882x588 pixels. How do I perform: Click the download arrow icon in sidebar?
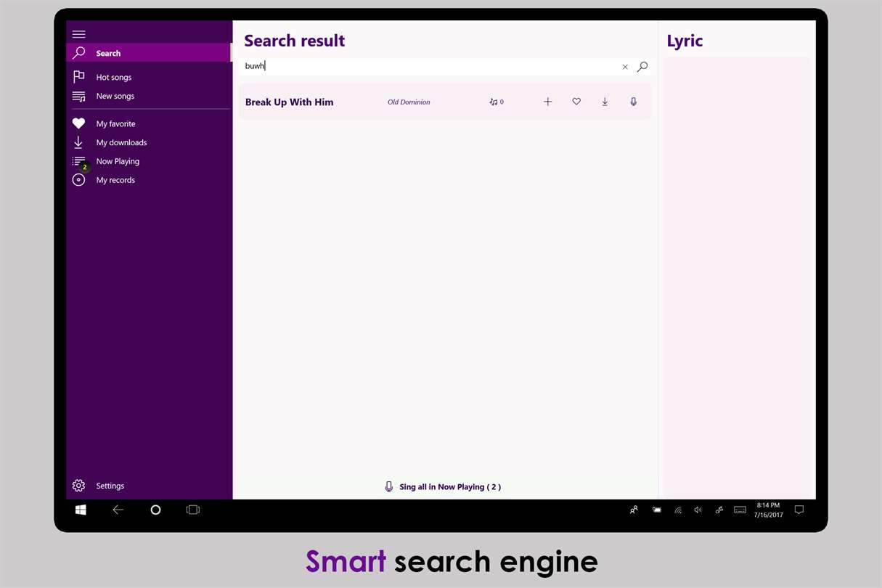pos(78,142)
